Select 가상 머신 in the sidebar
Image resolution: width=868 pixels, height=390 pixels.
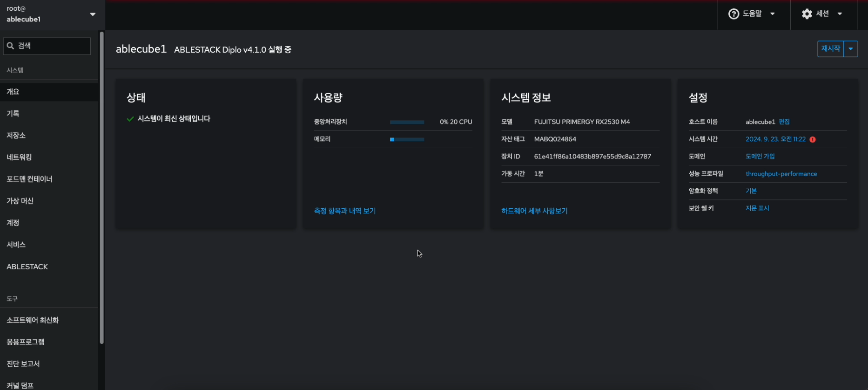pos(20,201)
